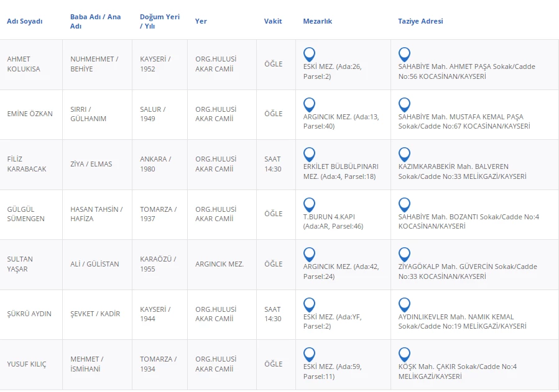The height and width of the screenshot is (392, 559).
Task: Click T.Burun 4.Kapı cemetery pin icon
Action: point(309,204)
